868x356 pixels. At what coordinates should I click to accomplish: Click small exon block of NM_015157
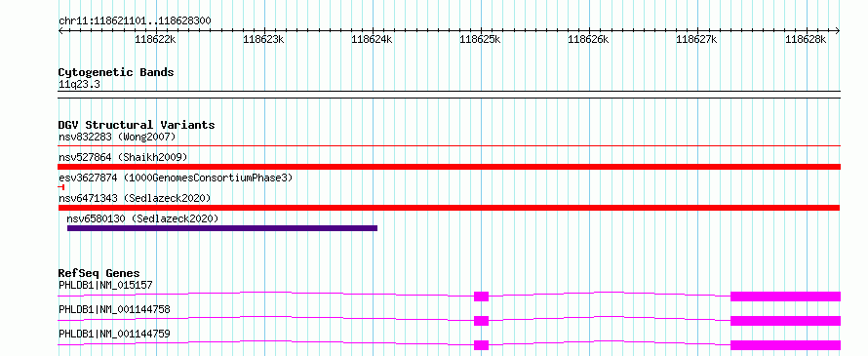[x=481, y=297]
